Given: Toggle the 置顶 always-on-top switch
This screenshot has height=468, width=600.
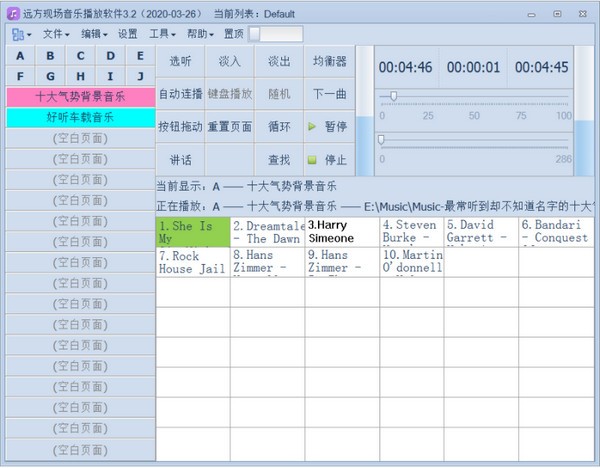Looking at the screenshot, I should coord(276,34).
